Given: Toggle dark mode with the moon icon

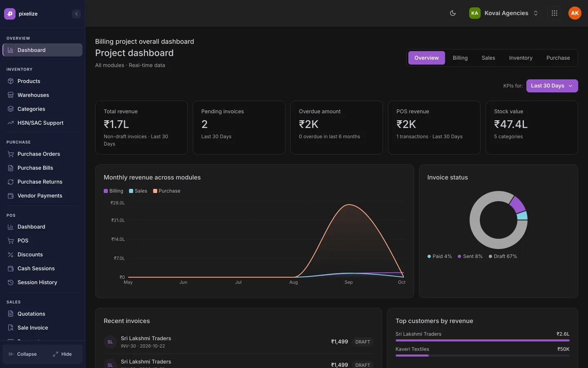Looking at the screenshot, I should click(x=453, y=13).
